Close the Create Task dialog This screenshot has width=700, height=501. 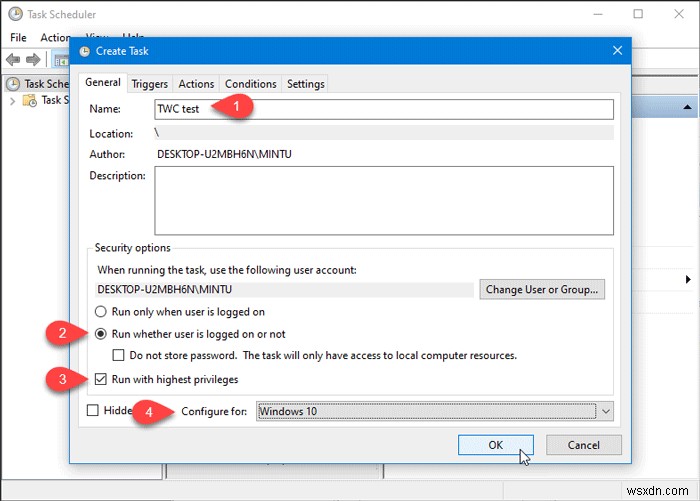click(617, 50)
